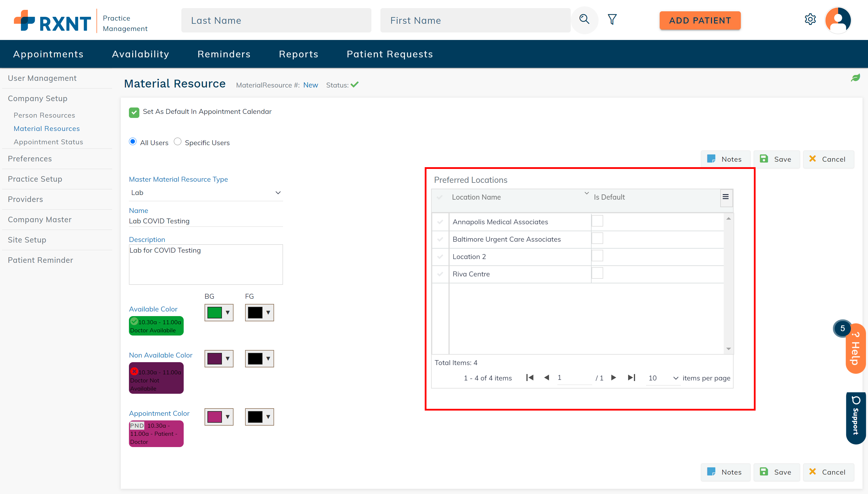Viewport: 868px width, 494px height.
Task: Check Is Default for Annapolis Medical Associates
Action: coord(597,221)
